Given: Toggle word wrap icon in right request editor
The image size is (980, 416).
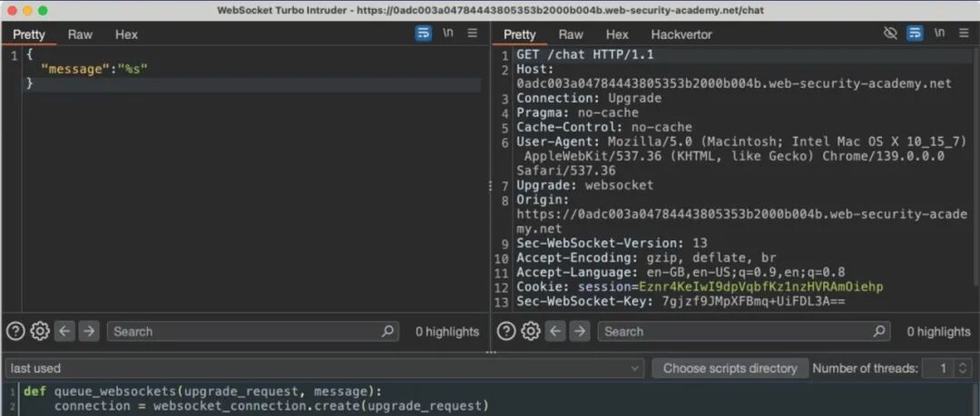Looking at the screenshot, I should (915, 34).
